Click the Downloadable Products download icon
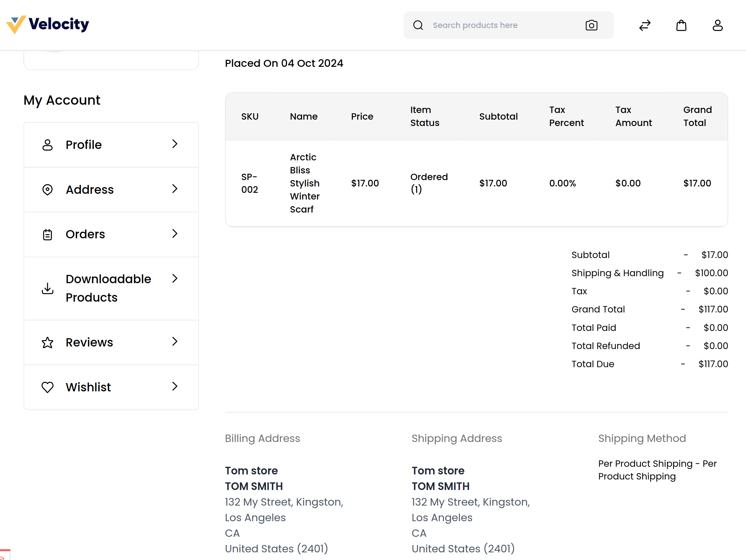 pyautogui.click(x=47, y=288)
